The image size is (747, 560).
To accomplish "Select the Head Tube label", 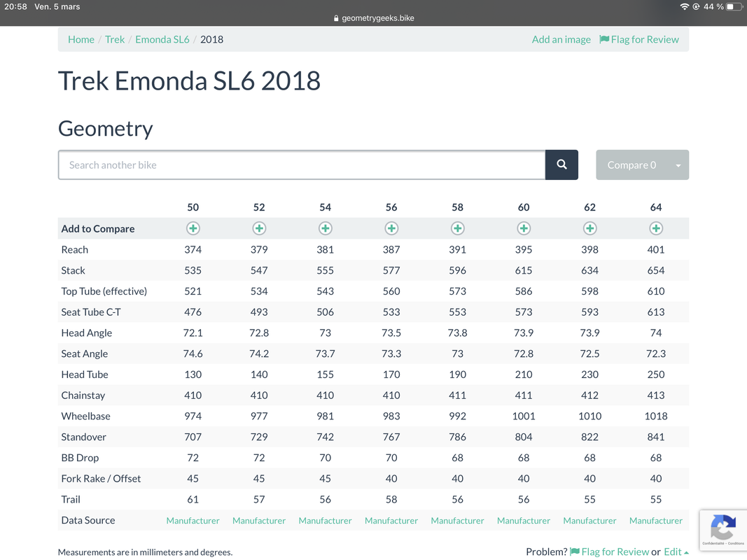I will pyautogui.click(x=85, y=374).
